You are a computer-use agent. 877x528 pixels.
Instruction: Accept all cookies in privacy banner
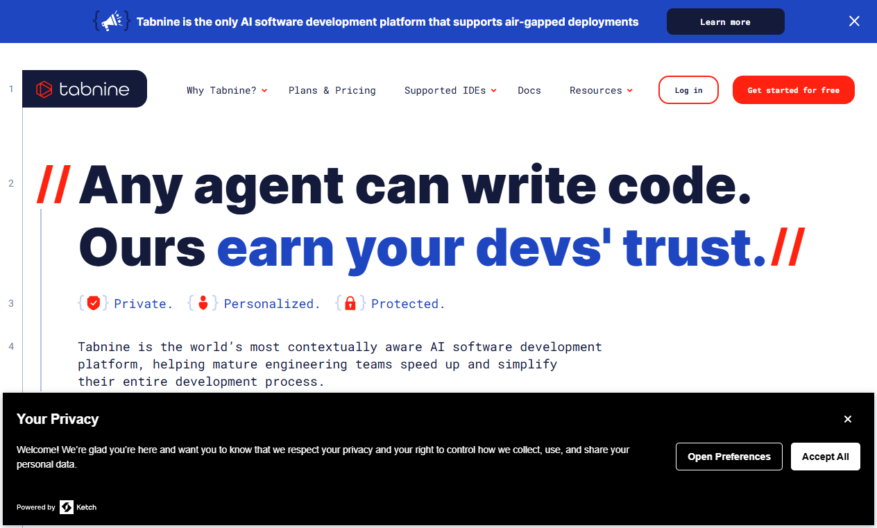(826, 456)
